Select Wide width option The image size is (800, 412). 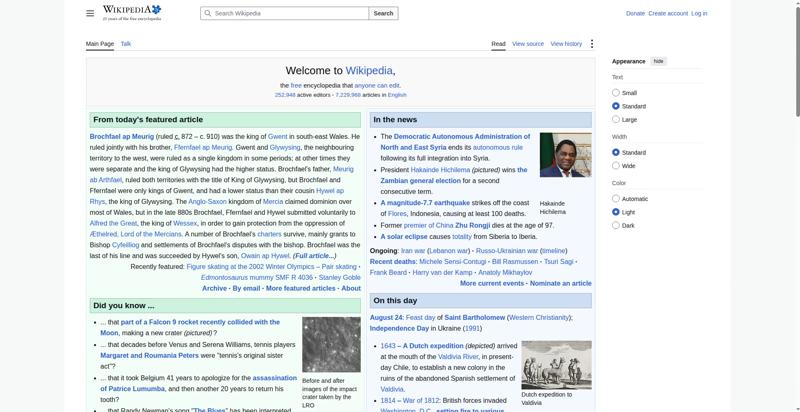coord(616,166)
